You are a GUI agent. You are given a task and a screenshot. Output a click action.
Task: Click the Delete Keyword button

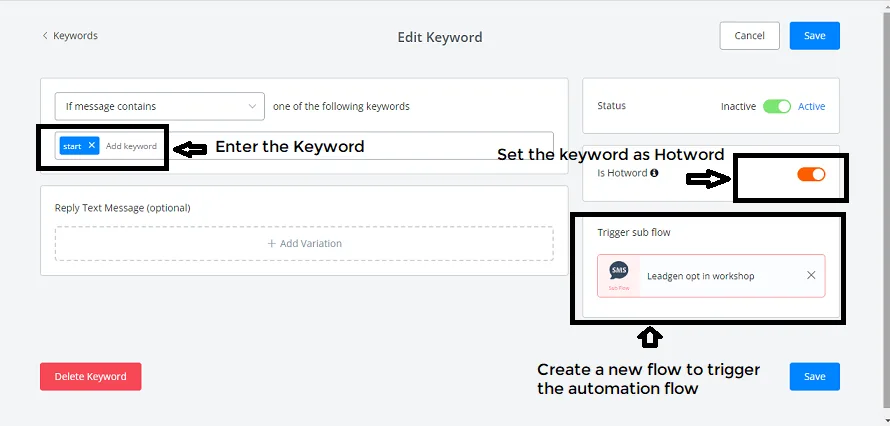tap(90, 377)
